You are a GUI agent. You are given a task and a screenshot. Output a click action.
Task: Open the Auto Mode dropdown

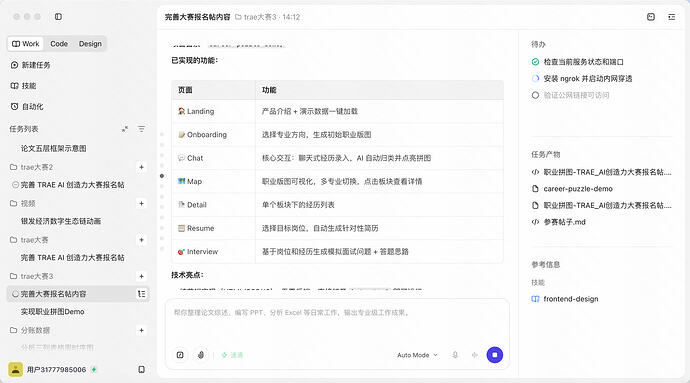417,355
